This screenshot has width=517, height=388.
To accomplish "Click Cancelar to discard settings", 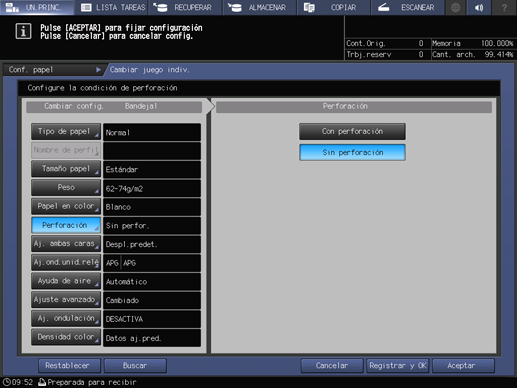I will [x=332, y=366].
